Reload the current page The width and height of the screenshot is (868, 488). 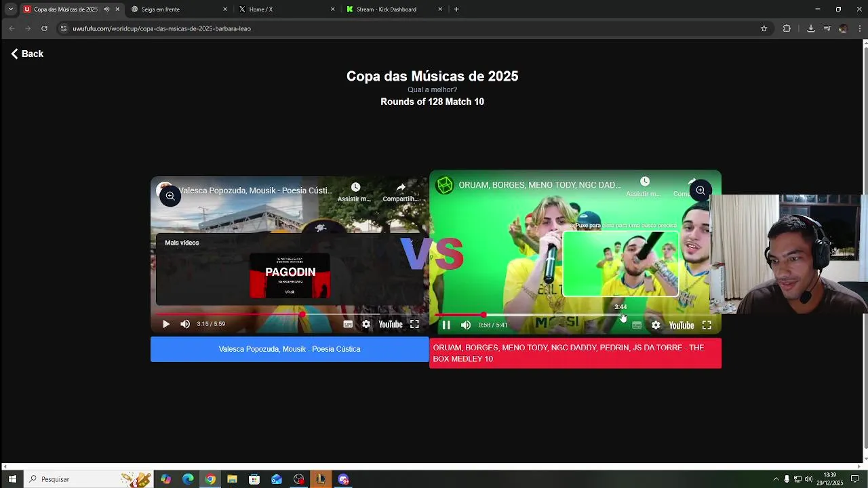pos(44,28)
